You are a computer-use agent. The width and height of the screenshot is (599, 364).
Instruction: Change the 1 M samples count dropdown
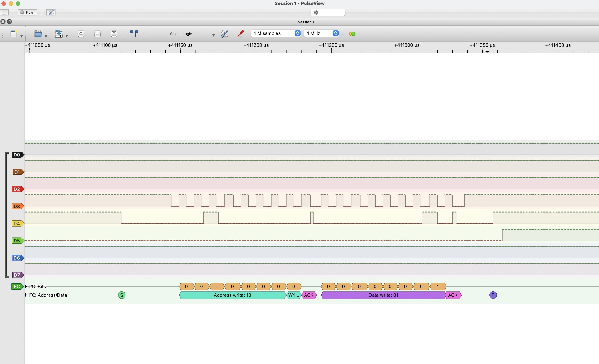276,33
